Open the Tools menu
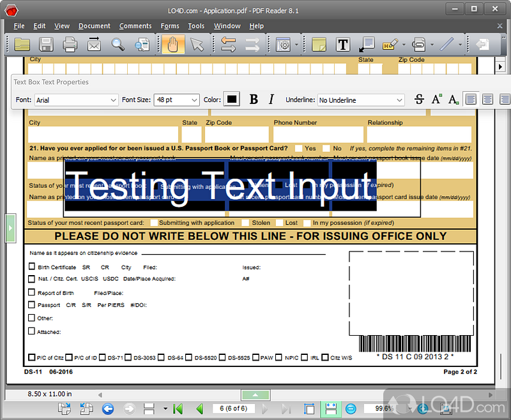This screenshot has height=420, width=511. click(196, 26)
